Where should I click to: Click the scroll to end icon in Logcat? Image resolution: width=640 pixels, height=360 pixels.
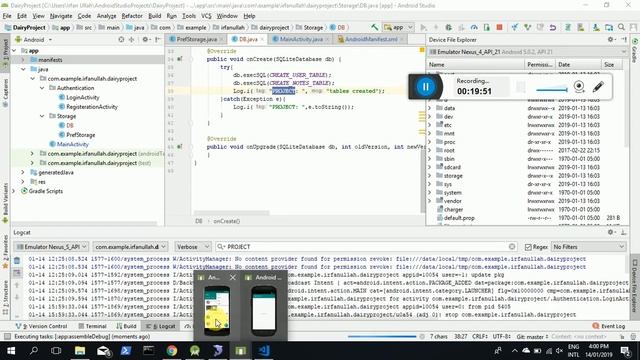pos(17,273)
